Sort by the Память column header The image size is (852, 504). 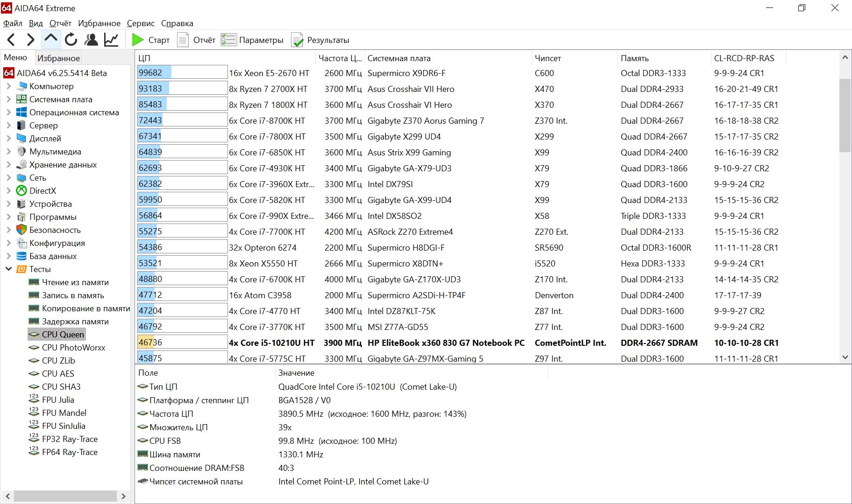(664, 58)
